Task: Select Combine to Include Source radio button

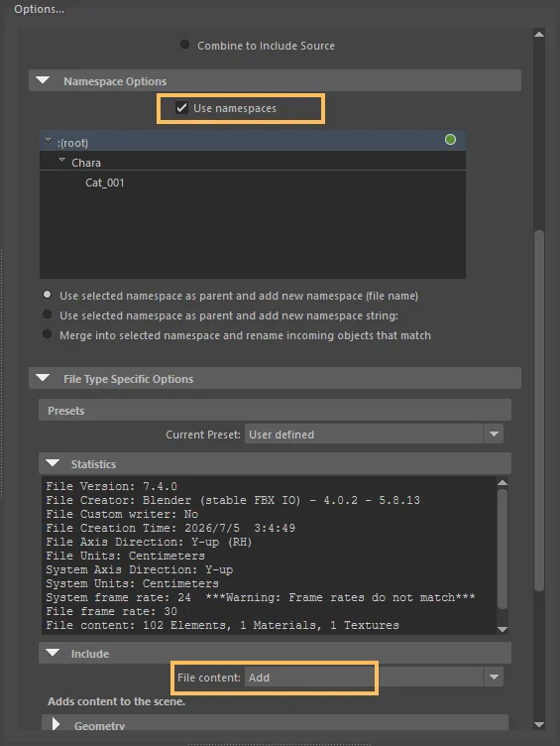Action: point(185,45)
